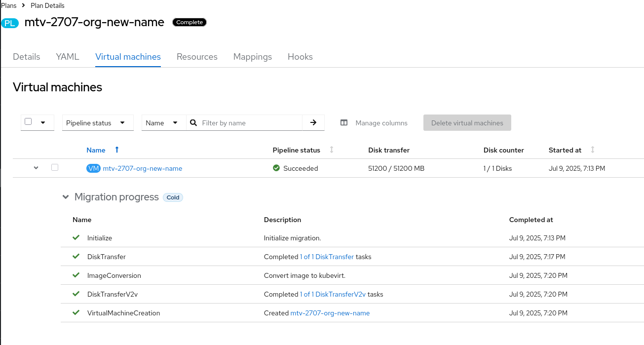This screenshot has height=345, width=644.
Task: Switch to the YAML tab
Action: [x=68, y=57]
